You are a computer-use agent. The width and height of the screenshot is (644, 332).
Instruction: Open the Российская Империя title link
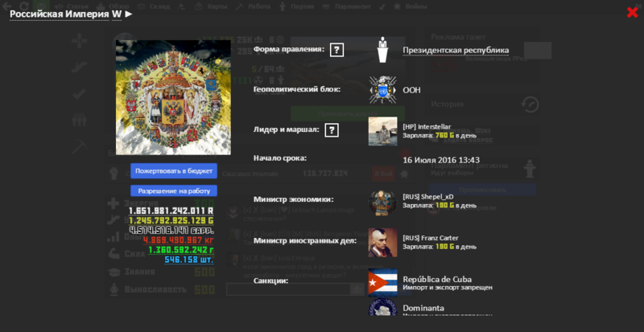(x=59, y=14)
